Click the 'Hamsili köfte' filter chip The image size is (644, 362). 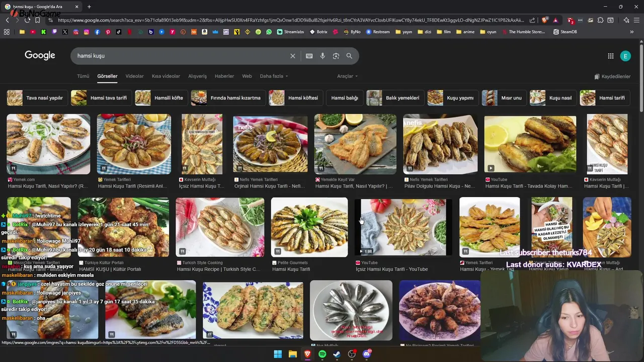161,98
